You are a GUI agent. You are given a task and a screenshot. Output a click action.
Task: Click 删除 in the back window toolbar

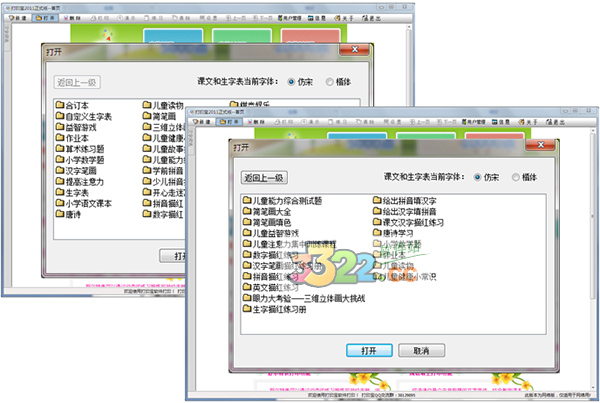pyautogui.click(x=72, y=18)
